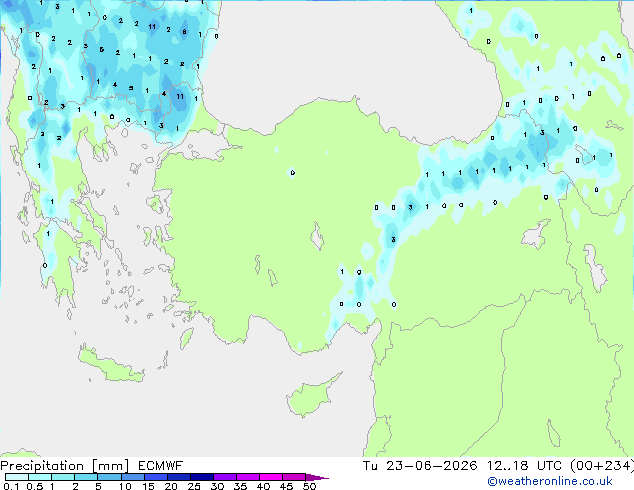Select the 45–50 mm legend color swatch
634x490 pixels.
coord(294,477)
